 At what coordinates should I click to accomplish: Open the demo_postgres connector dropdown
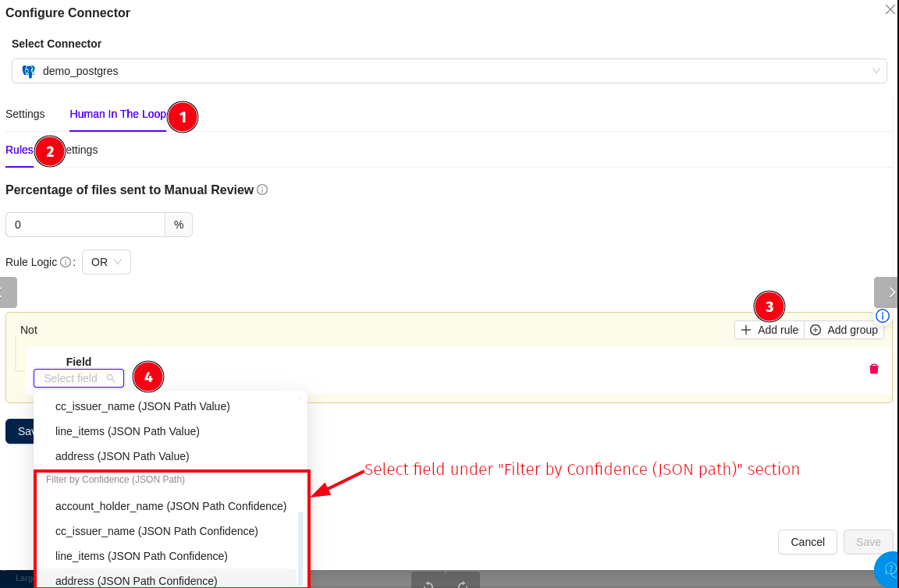coord(449,71)
